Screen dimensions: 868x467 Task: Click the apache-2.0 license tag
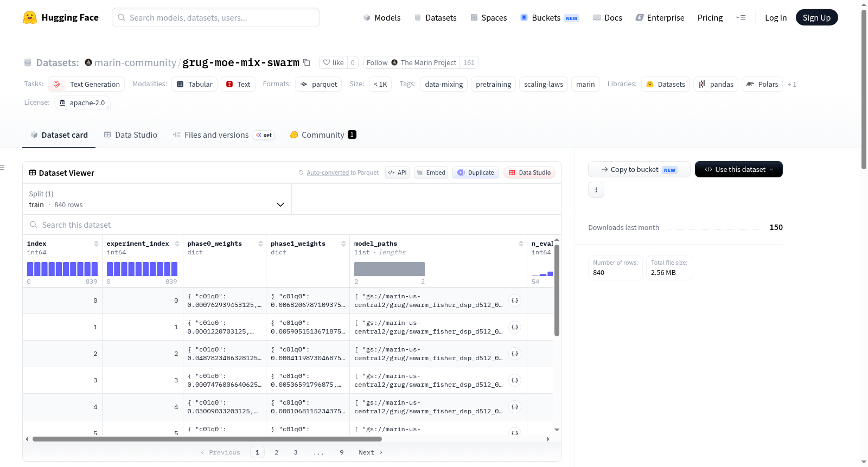[x=82, y=103]
